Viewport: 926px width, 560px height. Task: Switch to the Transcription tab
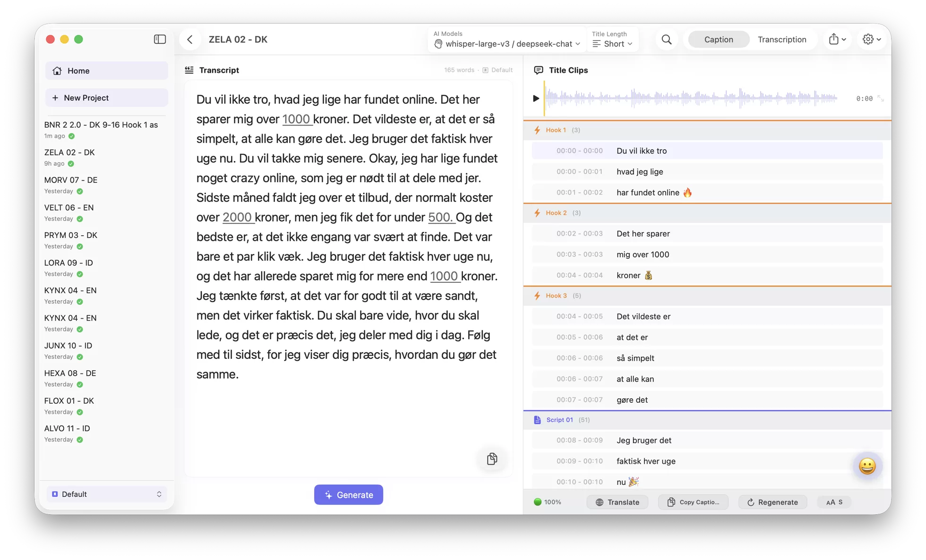[x=782, y=39]
